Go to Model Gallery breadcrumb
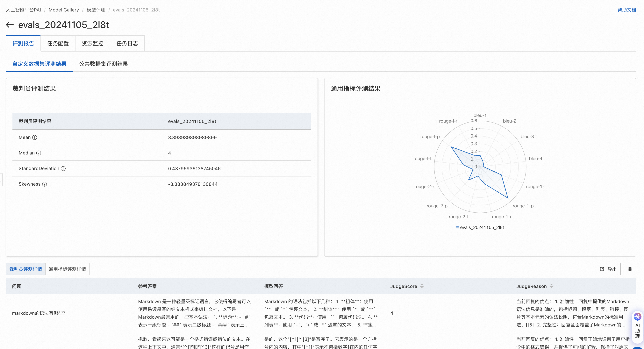 63,10
